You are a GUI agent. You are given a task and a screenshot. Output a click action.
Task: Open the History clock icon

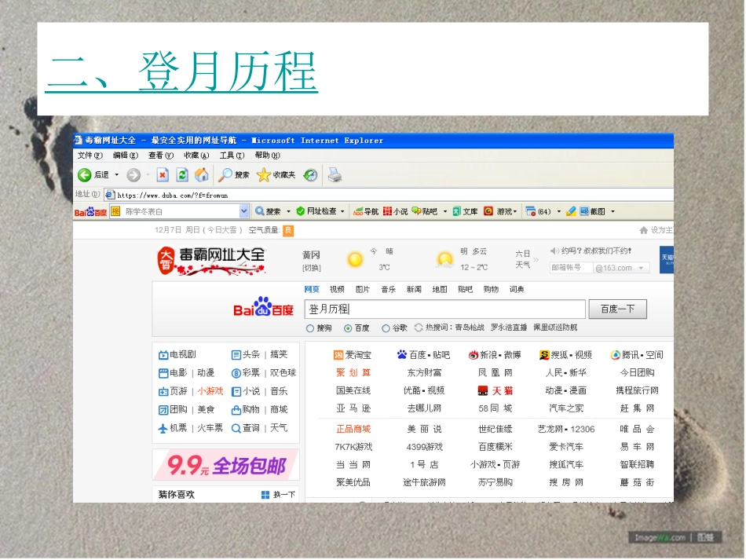[311, 175]
